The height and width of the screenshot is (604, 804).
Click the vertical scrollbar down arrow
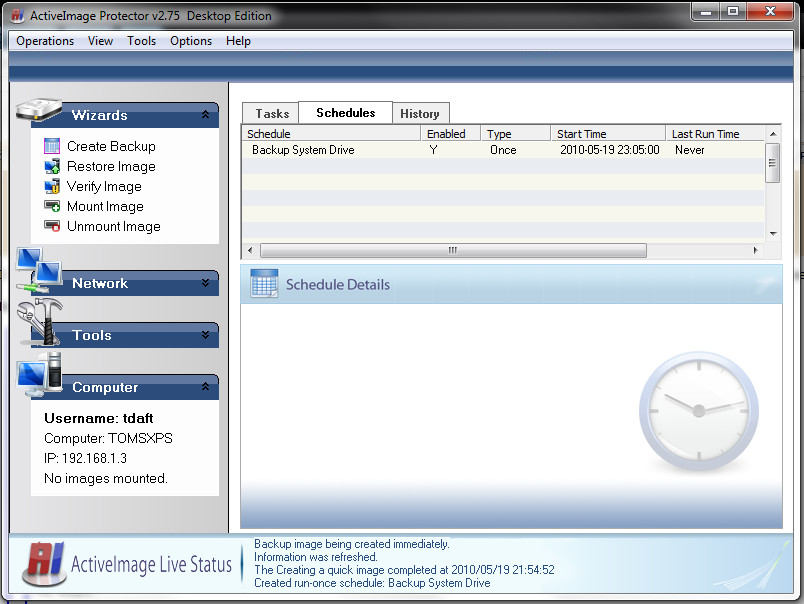[773, 233]
